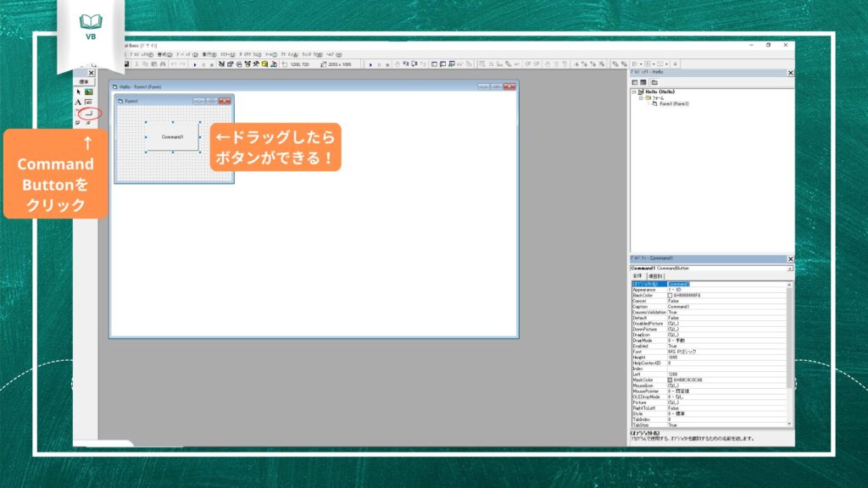Switch to the 全体 tab in Properties
The width and height of the screenshot is (868, 488).
point(637,275)
